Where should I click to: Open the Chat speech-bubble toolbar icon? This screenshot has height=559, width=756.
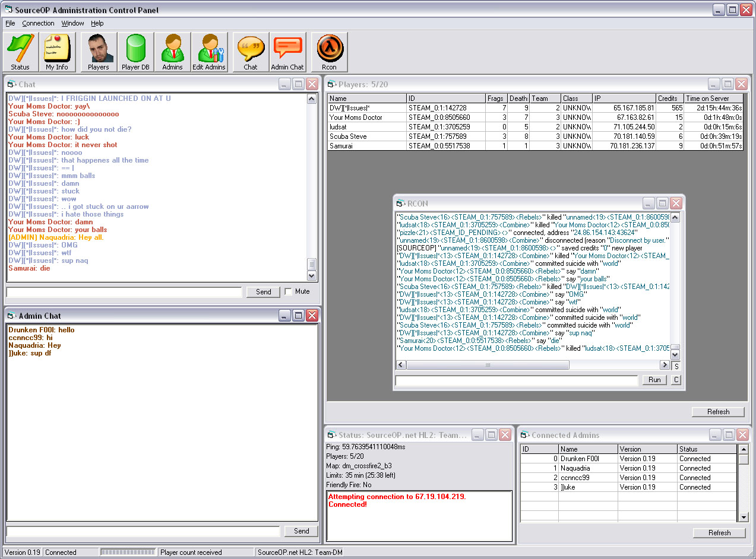pyautogui.click(x=251, y=52)
